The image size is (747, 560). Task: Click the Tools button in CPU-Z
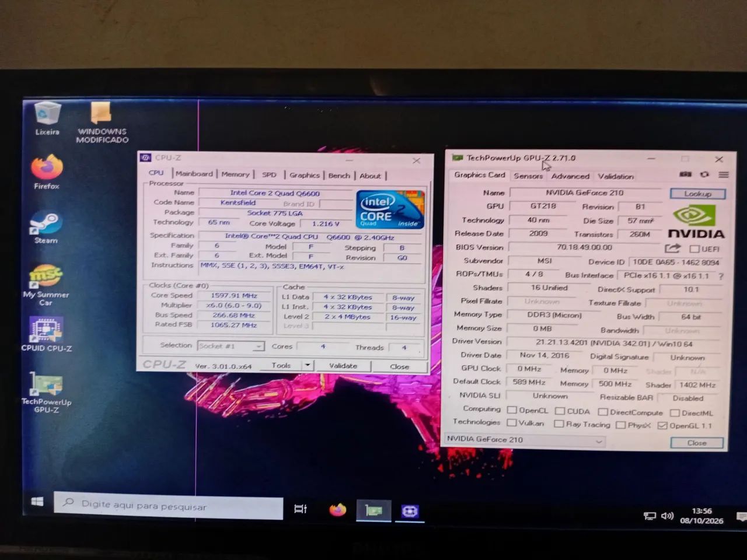click(281, 365)
